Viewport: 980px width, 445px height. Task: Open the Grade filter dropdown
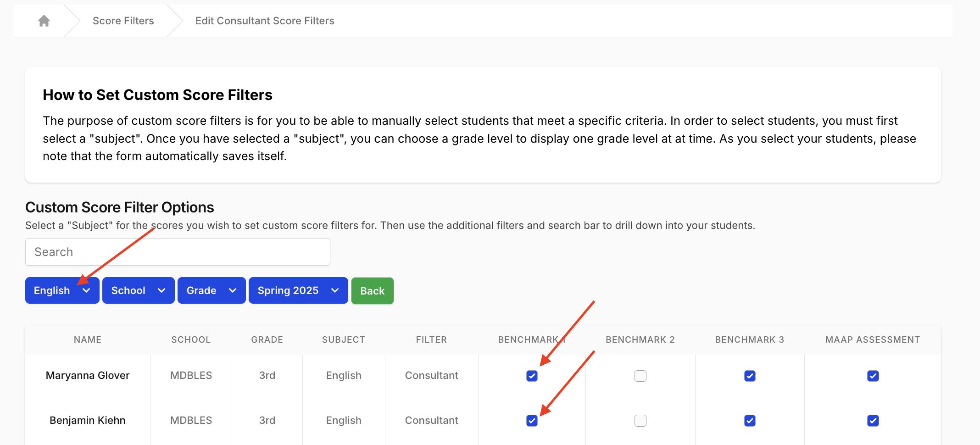[x=211, y=290]
